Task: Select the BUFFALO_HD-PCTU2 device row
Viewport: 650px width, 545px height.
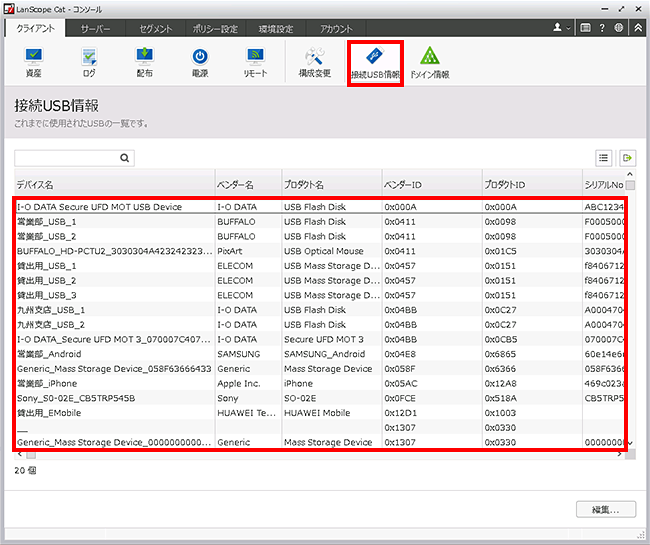Action: click(x=320, y=251)
